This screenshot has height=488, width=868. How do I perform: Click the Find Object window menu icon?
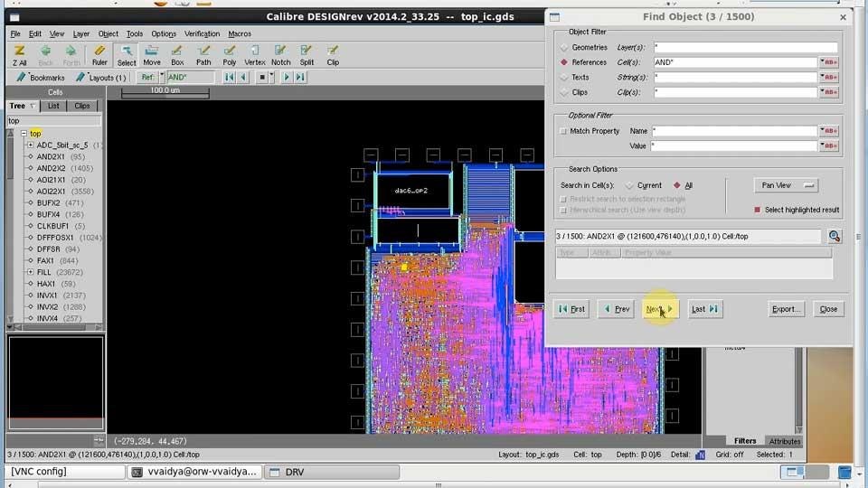pyautogui.click(x=554, y=17)
